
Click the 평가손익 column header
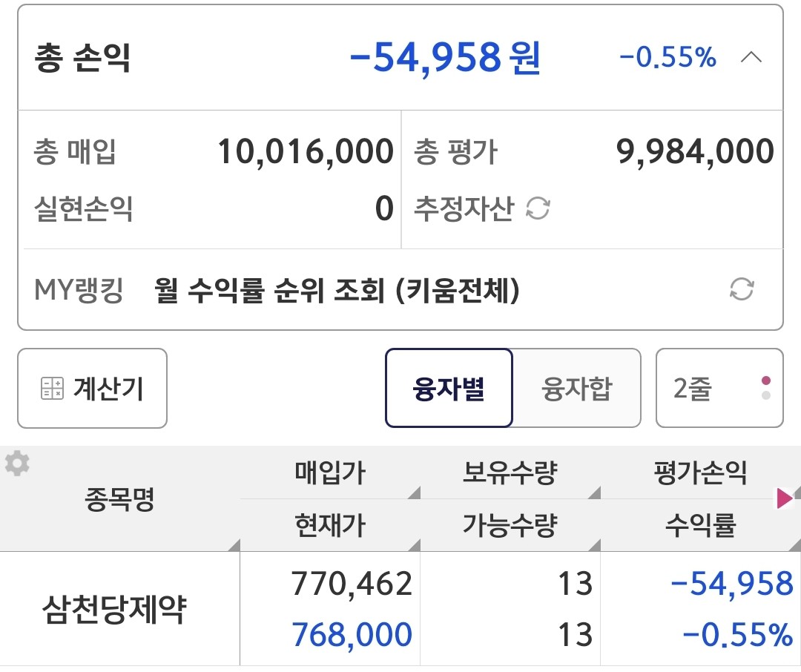click(700, 473)
